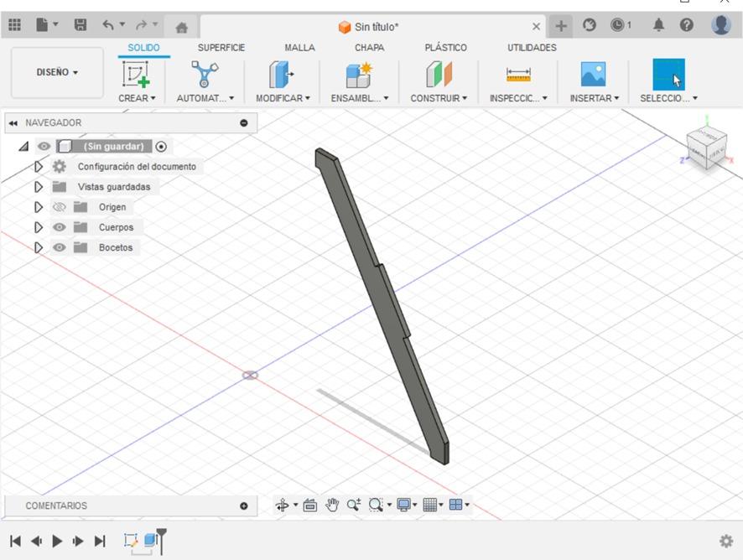
Task: Open the extensions icon
Action: point(589,24)
